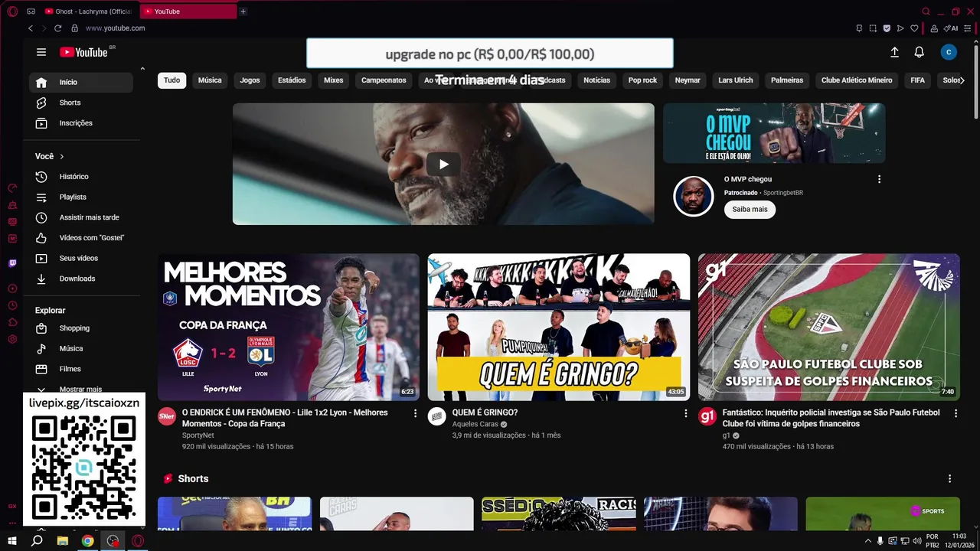Click the address bar URL www.youtube.com
Screen dimensions: 980x551
[x=116, y=28]
